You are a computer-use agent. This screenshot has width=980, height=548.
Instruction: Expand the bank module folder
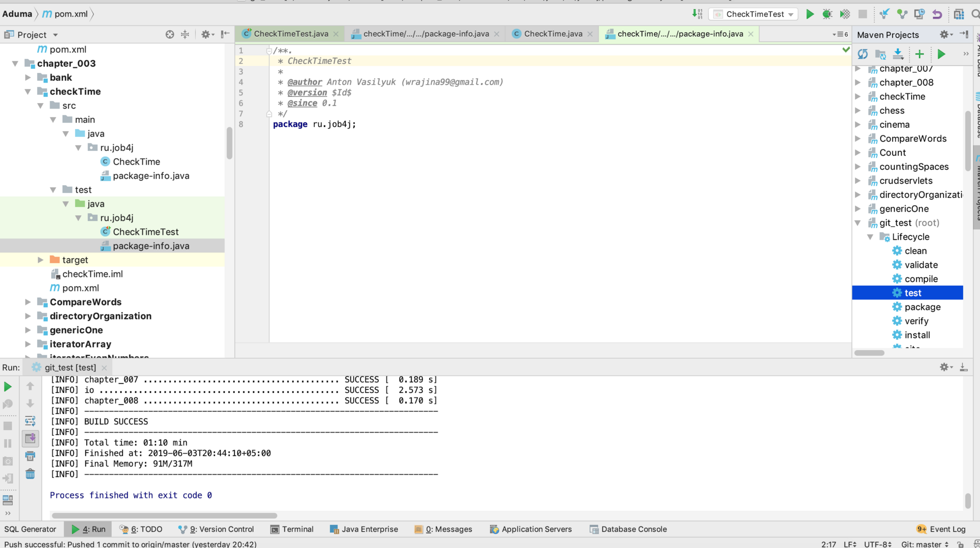(x=28, y=78)
